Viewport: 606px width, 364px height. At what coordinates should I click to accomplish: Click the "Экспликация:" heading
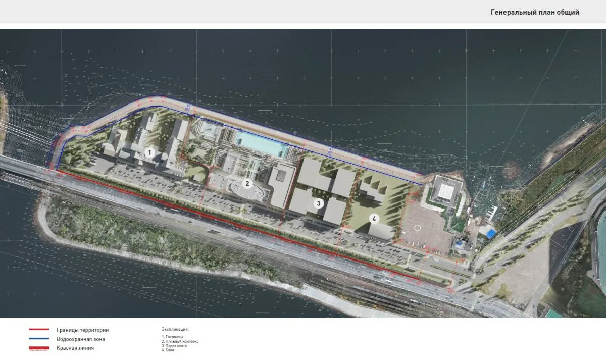[x=175, y=329]
